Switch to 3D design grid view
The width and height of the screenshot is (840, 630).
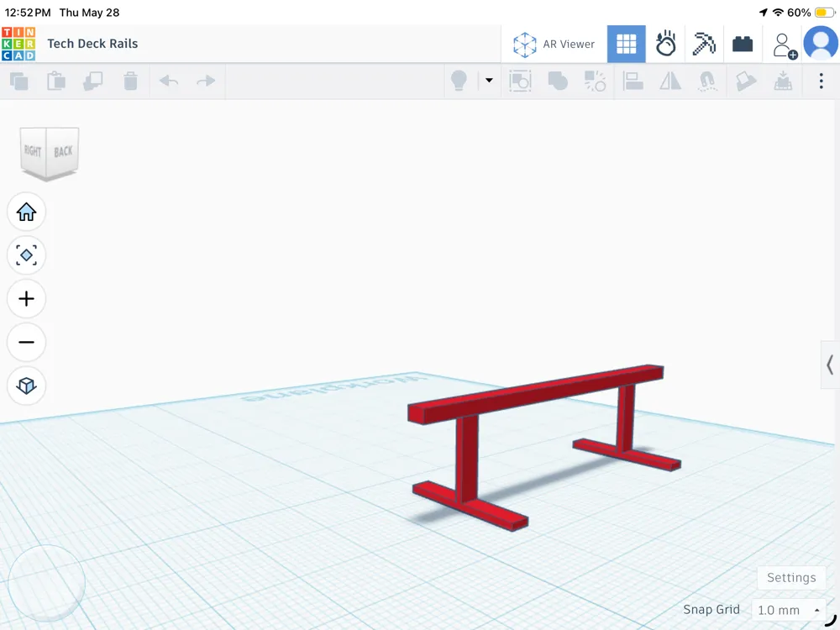pyautogui.click(x=627, y=44)
